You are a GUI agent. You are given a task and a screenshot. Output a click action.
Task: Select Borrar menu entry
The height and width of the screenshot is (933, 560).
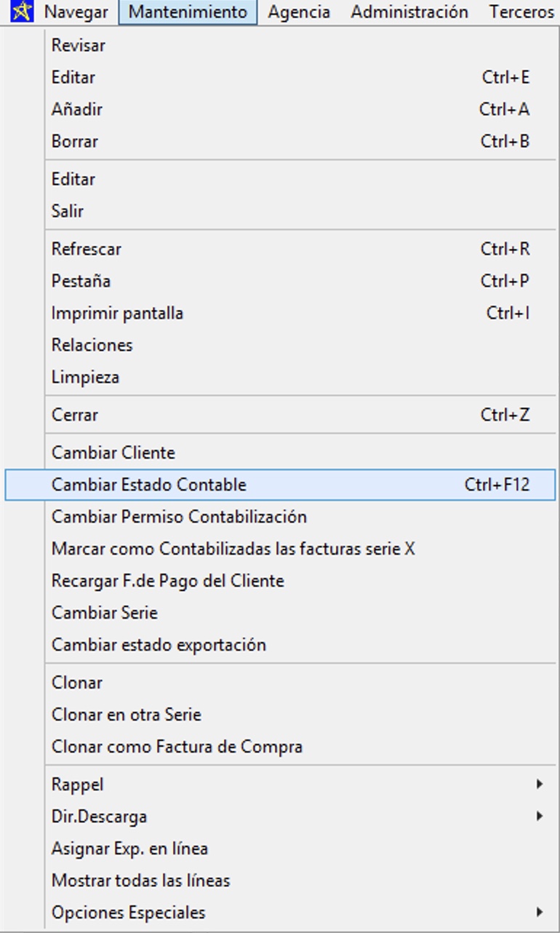74,141
